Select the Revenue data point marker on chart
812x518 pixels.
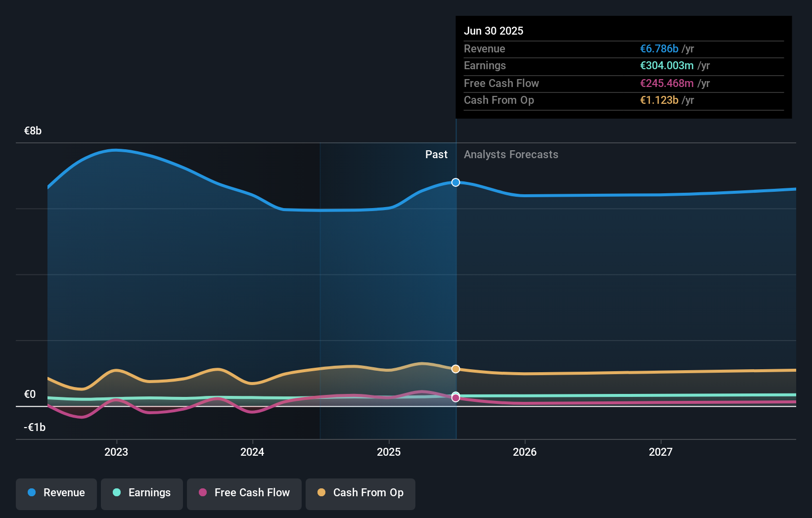[x=455, y=182]
